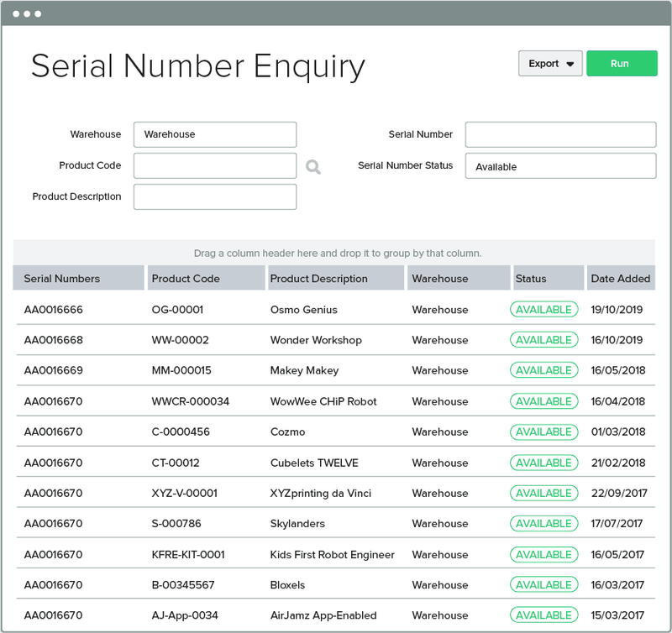Click the AVAILABLE badge for Cozmo
The width and height of the screenshot is (672, 633).
point(543,432)
